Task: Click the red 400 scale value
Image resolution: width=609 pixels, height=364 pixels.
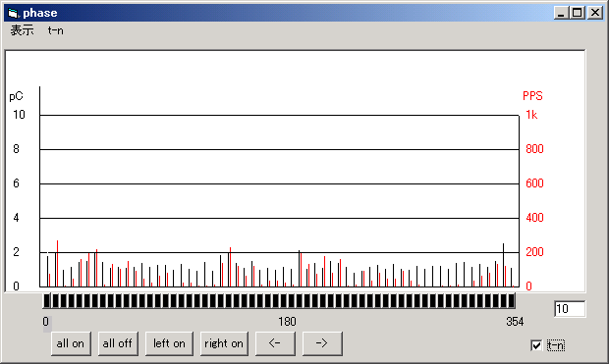Action: click(x=534, y=218)
